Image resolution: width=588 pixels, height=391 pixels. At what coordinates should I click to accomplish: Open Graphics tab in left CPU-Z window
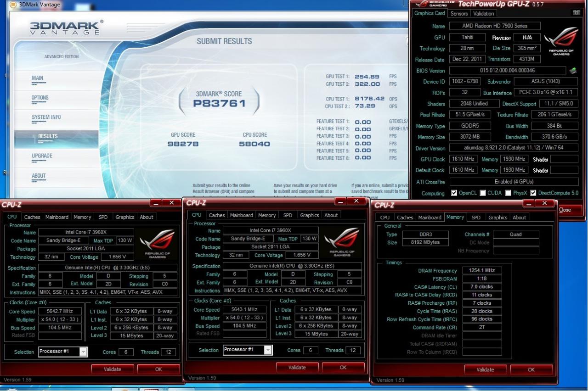click(125, 217)
